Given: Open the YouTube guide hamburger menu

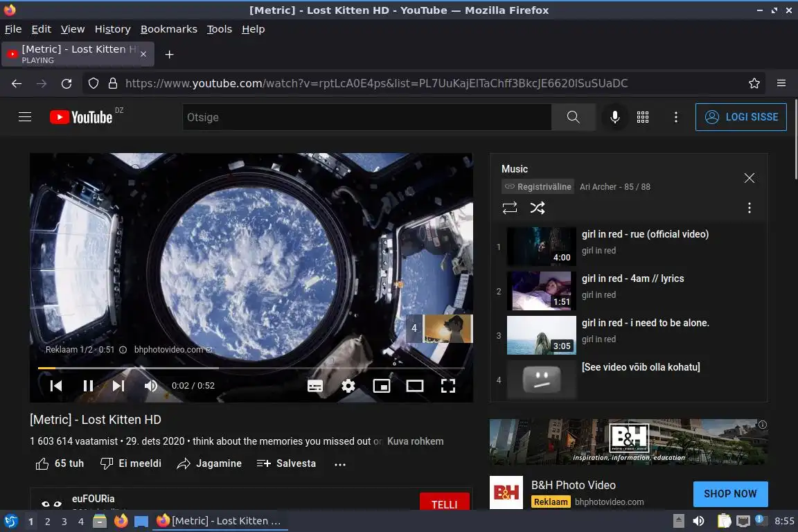Looking at the screenshot, I should (25, 117).
